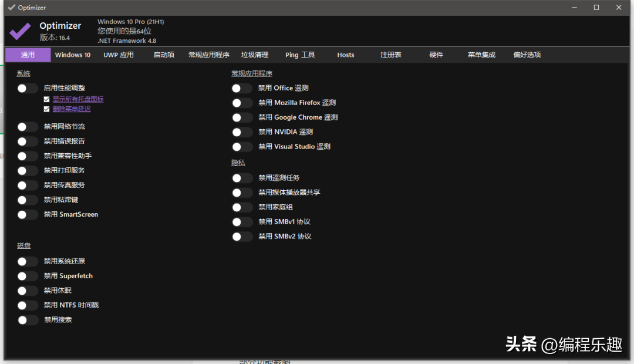
Task: Click the purple Optimizer checkmark logo
Action: tap(21, 31)
